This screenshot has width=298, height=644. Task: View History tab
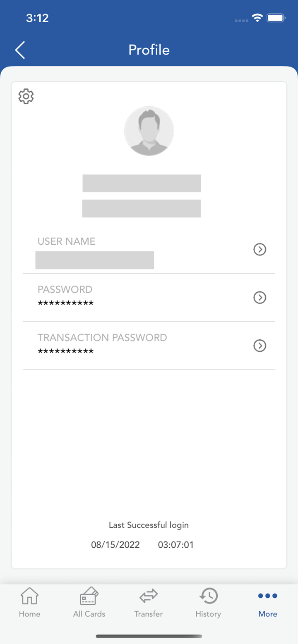point(208,603)
